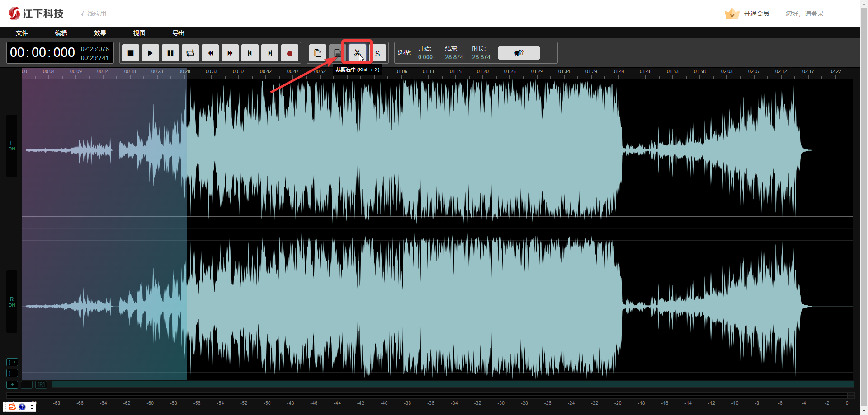
Task: Jump to the track start
Action: tap(250, 53)
